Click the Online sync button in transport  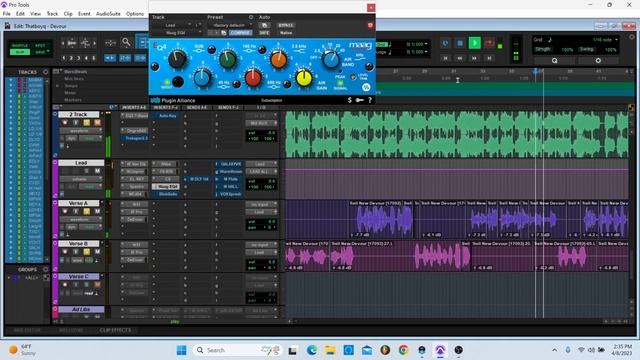445,43
